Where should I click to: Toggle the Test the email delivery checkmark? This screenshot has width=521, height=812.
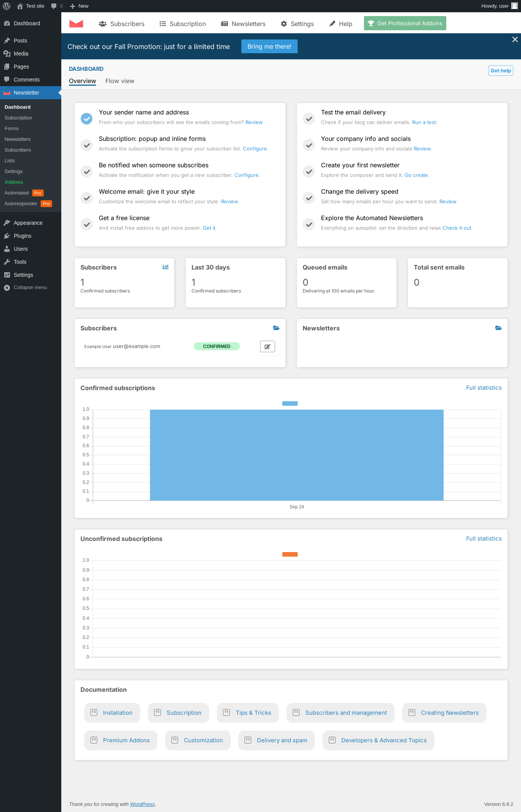click(309, 119)
